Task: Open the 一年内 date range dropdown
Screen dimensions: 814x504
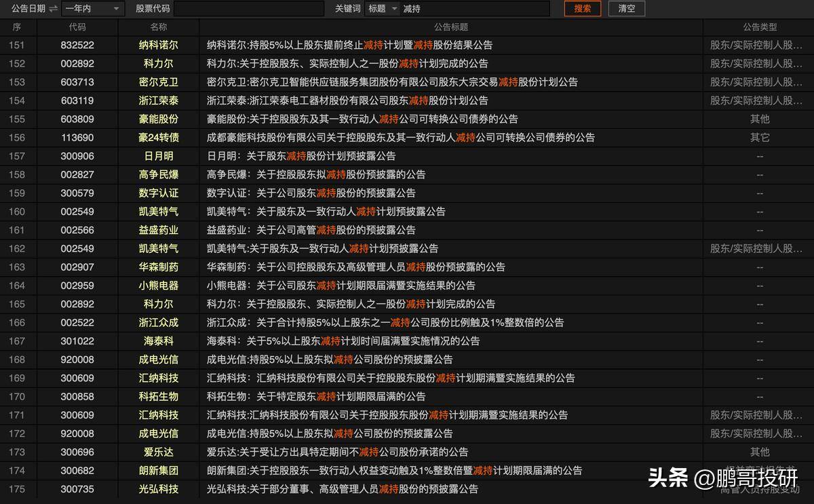Action: (x=93, y=9)
